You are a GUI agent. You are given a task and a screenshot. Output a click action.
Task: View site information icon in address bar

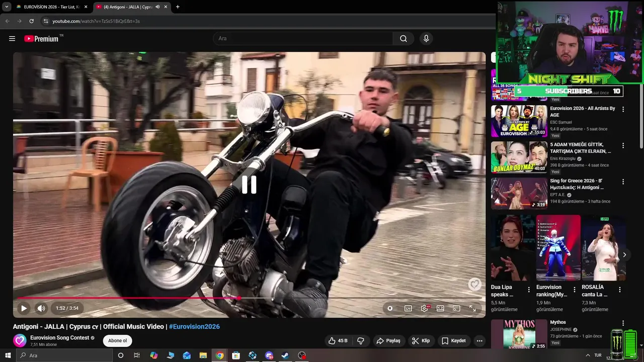click(46, 21)
